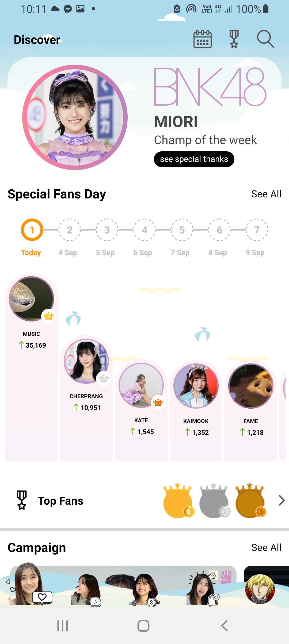Open the calendar icon in header
The image size is (289, 644).
[203, 39]
